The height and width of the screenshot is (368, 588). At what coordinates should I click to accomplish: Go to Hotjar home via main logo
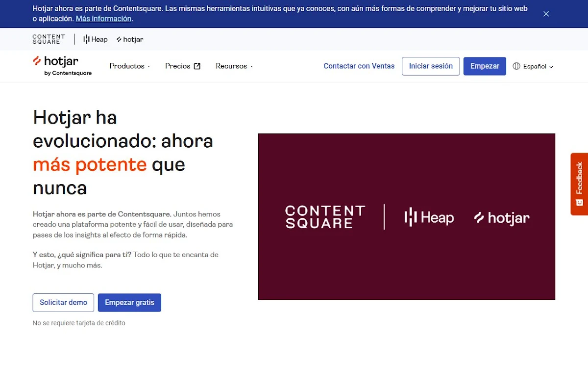62,66
